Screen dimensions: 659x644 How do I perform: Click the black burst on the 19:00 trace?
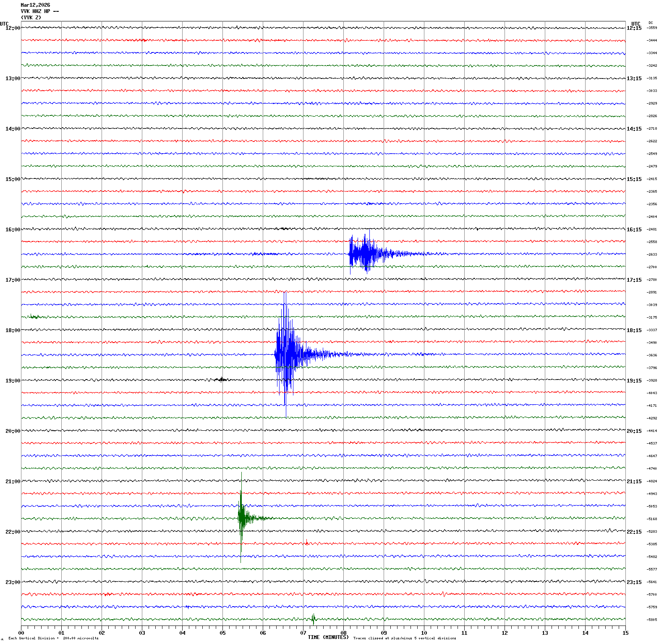pyautogui.click(x=221, y=380)
